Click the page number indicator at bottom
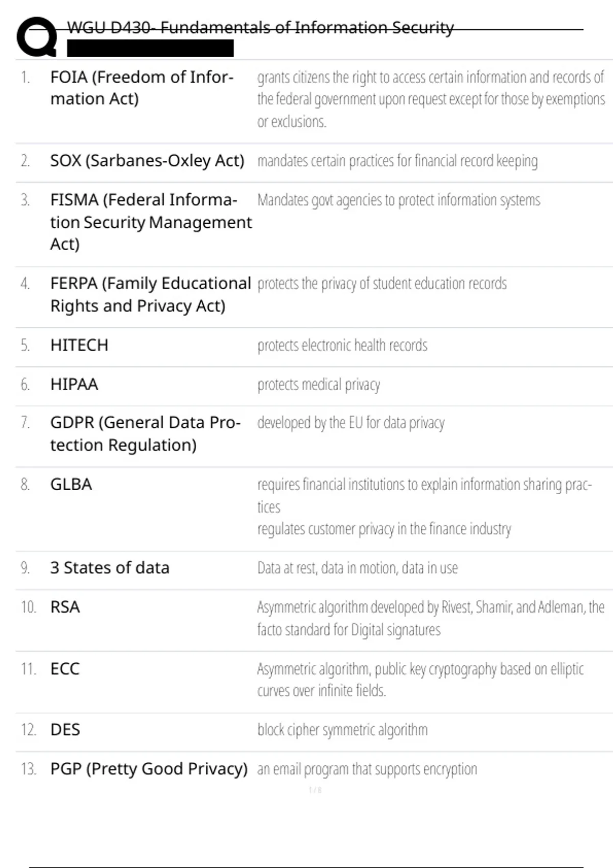 tap(315, 790)
